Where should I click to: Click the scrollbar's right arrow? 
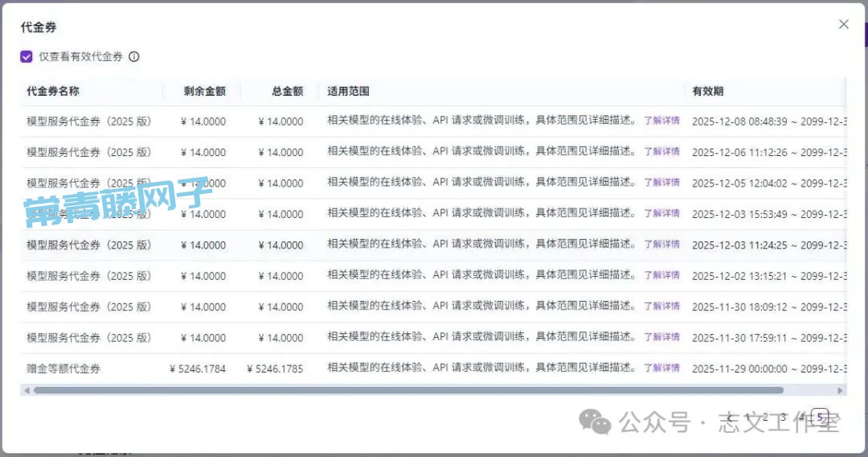coord(841,390)
